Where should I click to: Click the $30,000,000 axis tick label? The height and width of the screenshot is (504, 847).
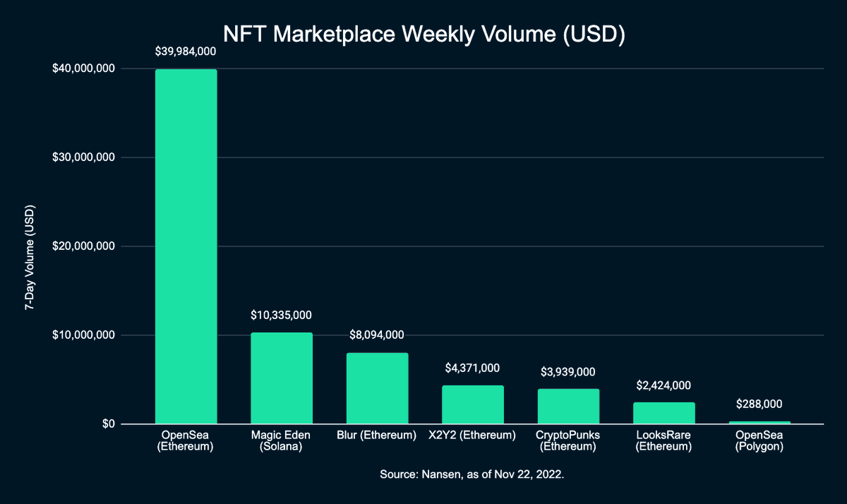[84, 157]
